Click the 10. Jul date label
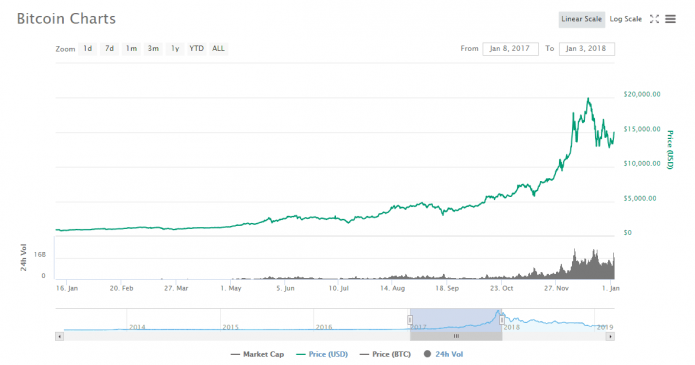This screenshot has height=365, width=695. click(338, 288)
